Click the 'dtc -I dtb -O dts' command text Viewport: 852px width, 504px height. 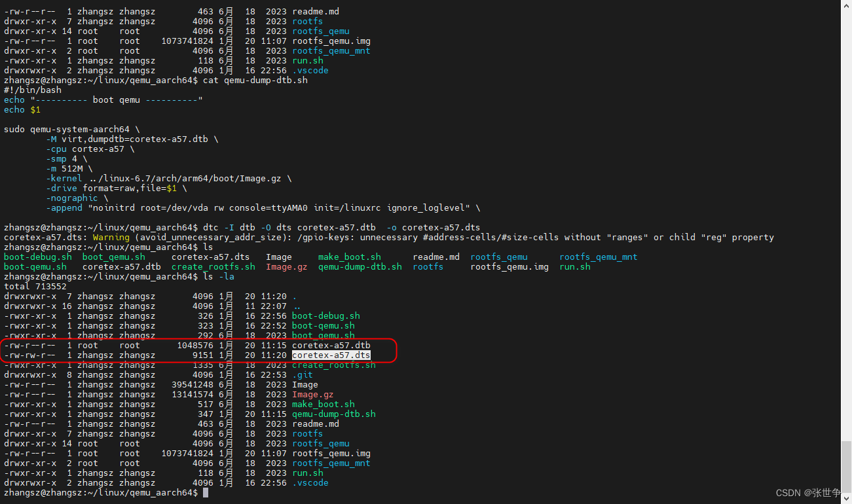[x=248, y=227]
